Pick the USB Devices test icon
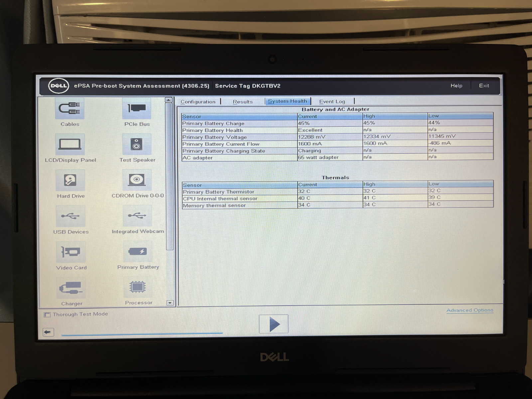Viewport: 532px width, 399px height. [x=70, y=216]
